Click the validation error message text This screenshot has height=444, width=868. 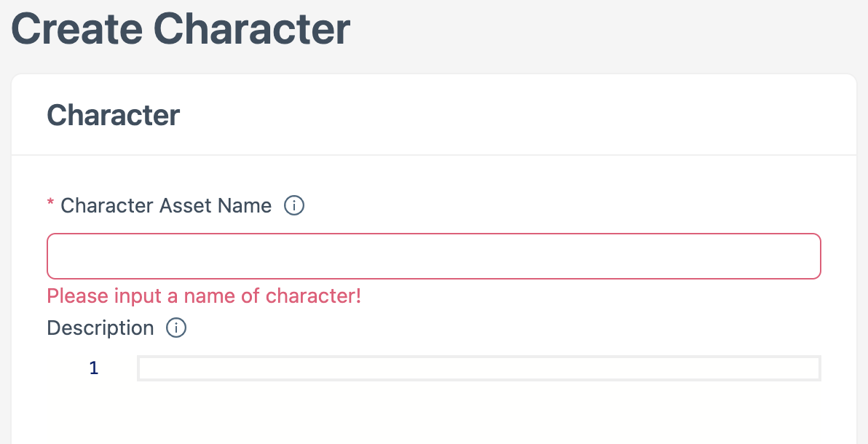[x=203, y=296]
